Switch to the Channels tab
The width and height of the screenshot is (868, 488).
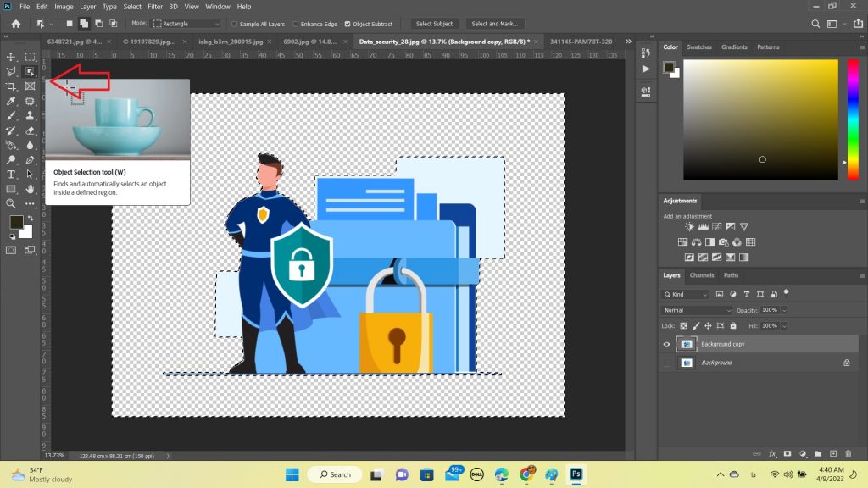point(701,275)
